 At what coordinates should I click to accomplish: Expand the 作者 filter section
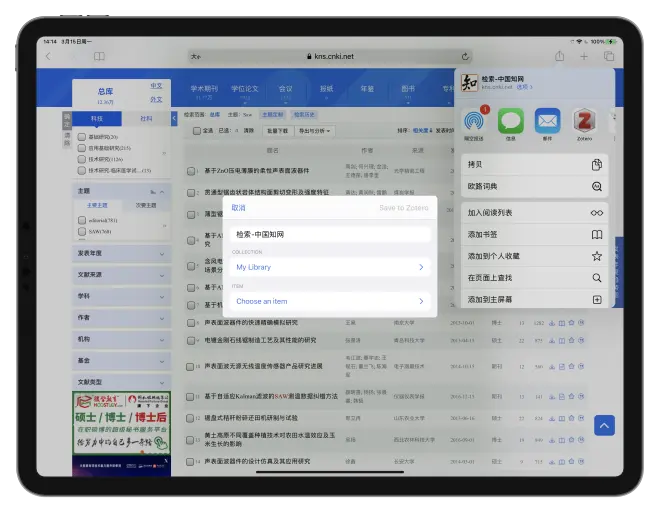(x=121, y=318)
